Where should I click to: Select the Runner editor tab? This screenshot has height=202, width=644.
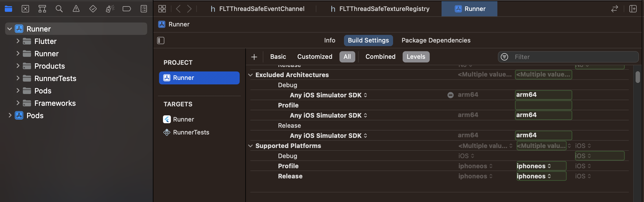click(x=469, y=9)
